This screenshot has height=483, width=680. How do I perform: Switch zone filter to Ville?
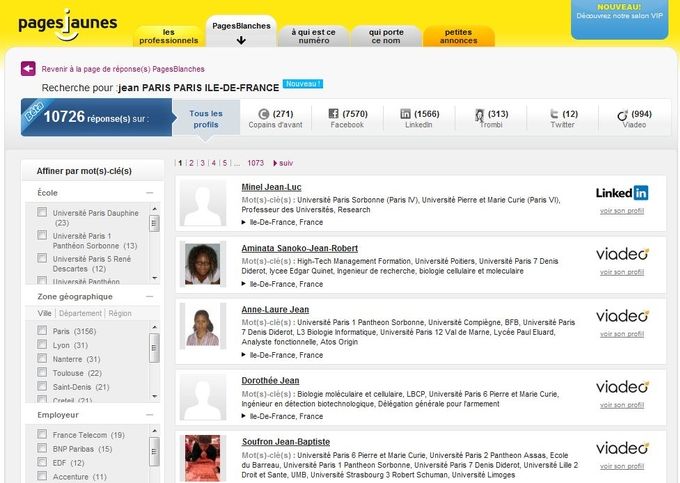pyautogui.click(x=44, y=313)
